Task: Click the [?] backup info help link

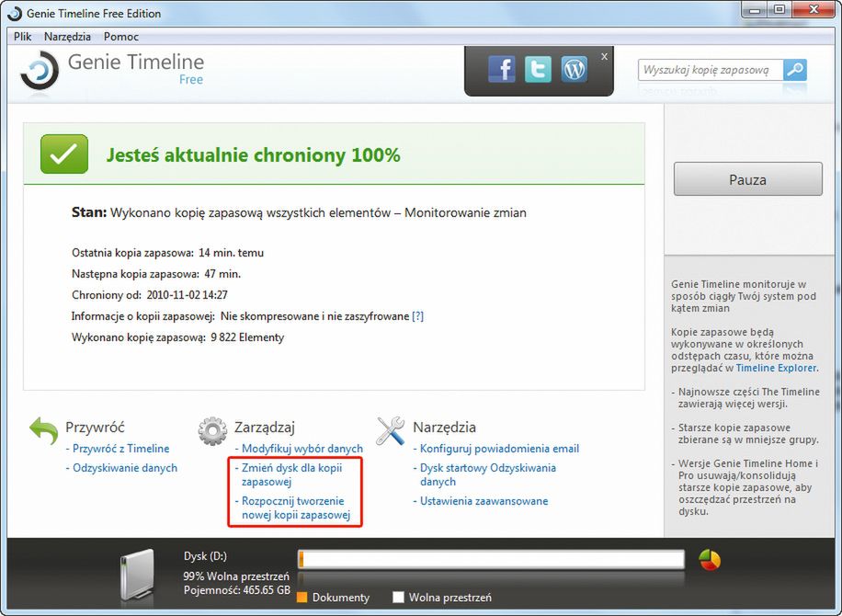Action: (x=417, y=316)
